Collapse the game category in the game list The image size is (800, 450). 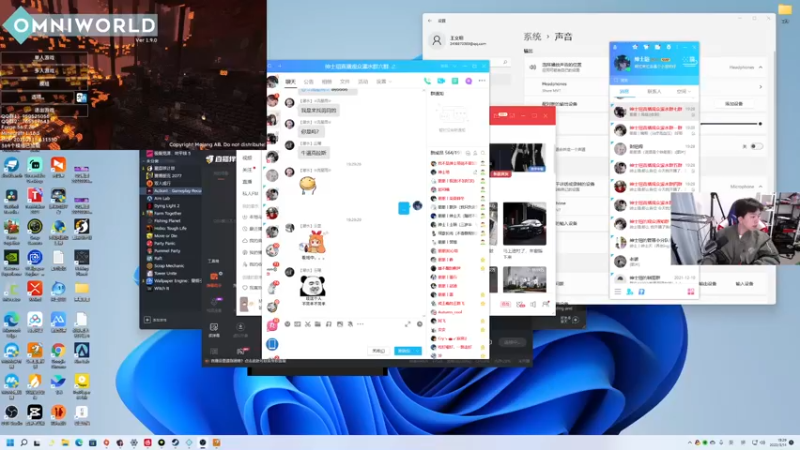pos(143,161)
